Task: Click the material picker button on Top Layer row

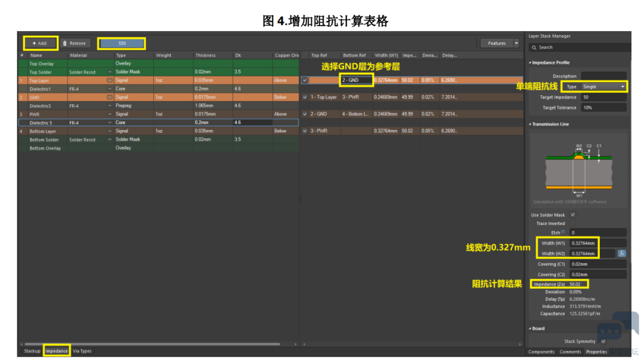Action: point(110,80)
